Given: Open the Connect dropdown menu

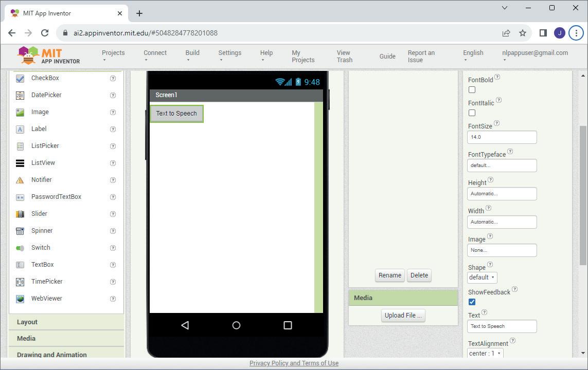Looking at the screenshot, I should pyautogui.click(x=155, y=55).
